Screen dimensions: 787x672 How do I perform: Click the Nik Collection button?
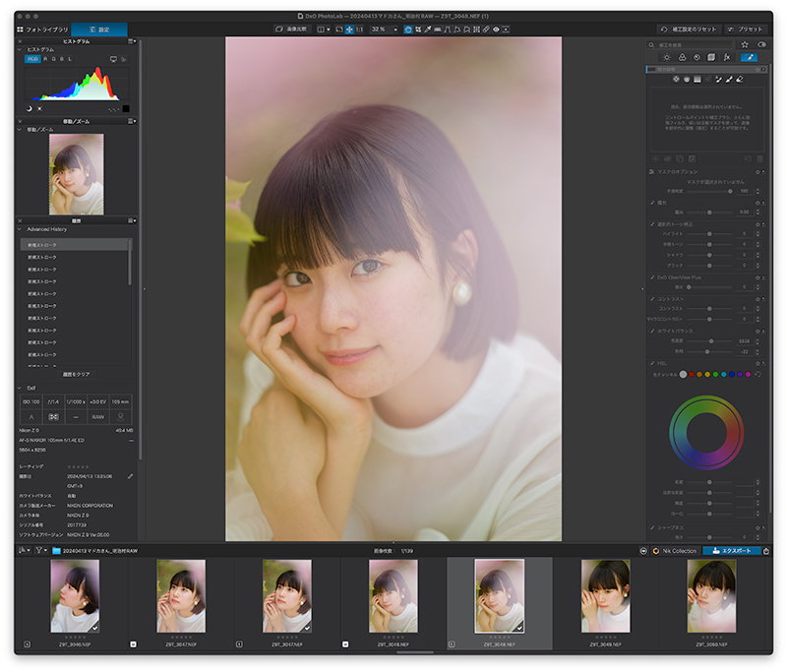pos(675,551)
